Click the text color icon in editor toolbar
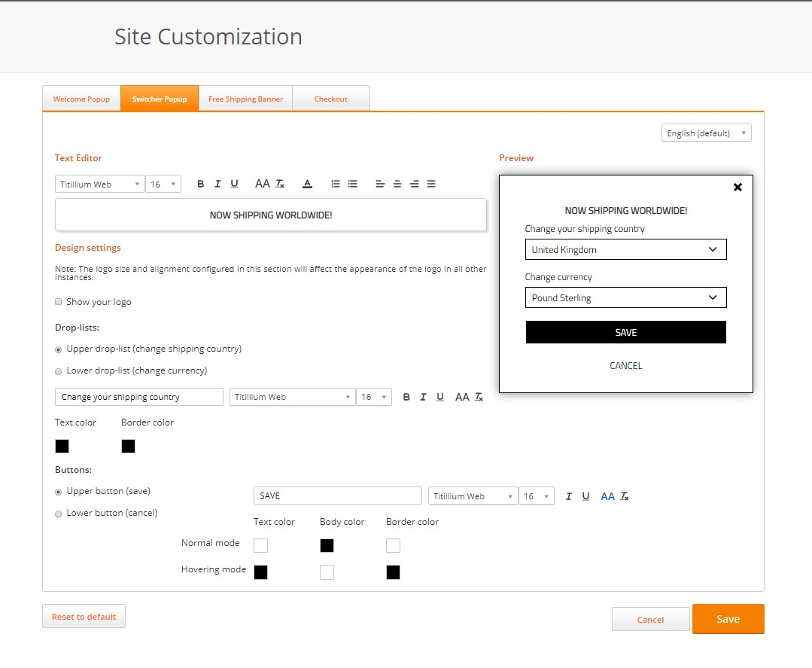Screen dimensions: 812x668 tap(307, 184)
